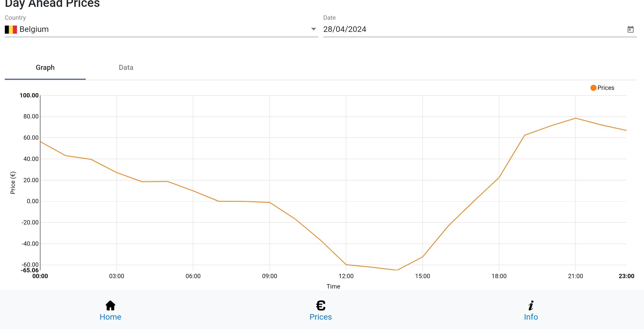Open the calendar date picker icon

631,29
